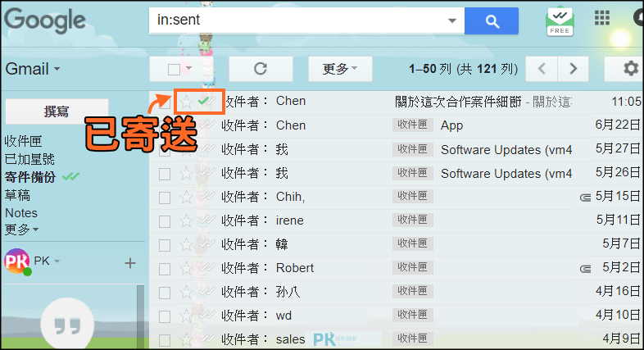Image resolution: width=644 pixels, height=350 pixels.
Task: Click 撰寫 to compose new mail
Action: pyautogui.click(x=57, y=111)
